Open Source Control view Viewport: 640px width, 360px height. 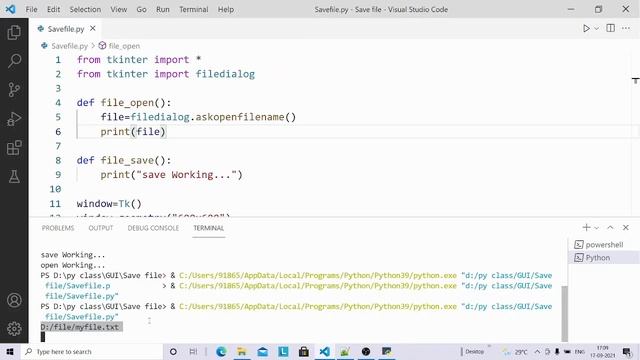[14, 89]
